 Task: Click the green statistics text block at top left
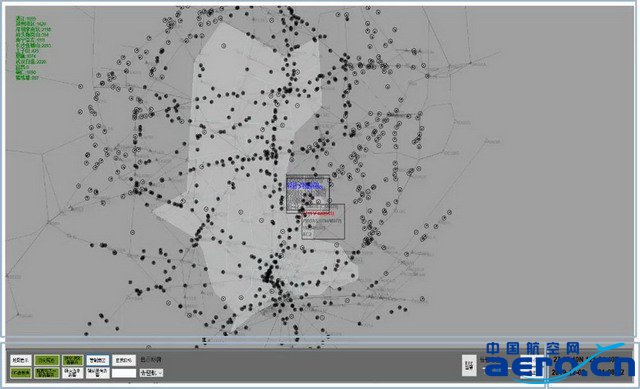33,48
